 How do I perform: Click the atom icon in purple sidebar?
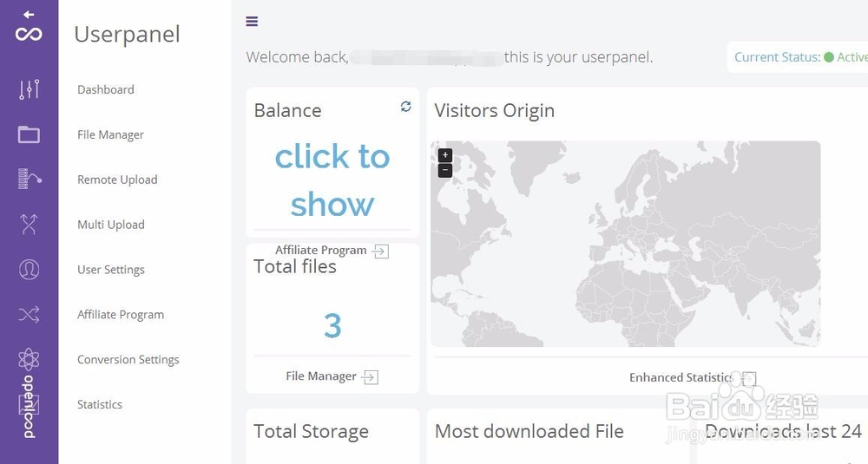29,359
